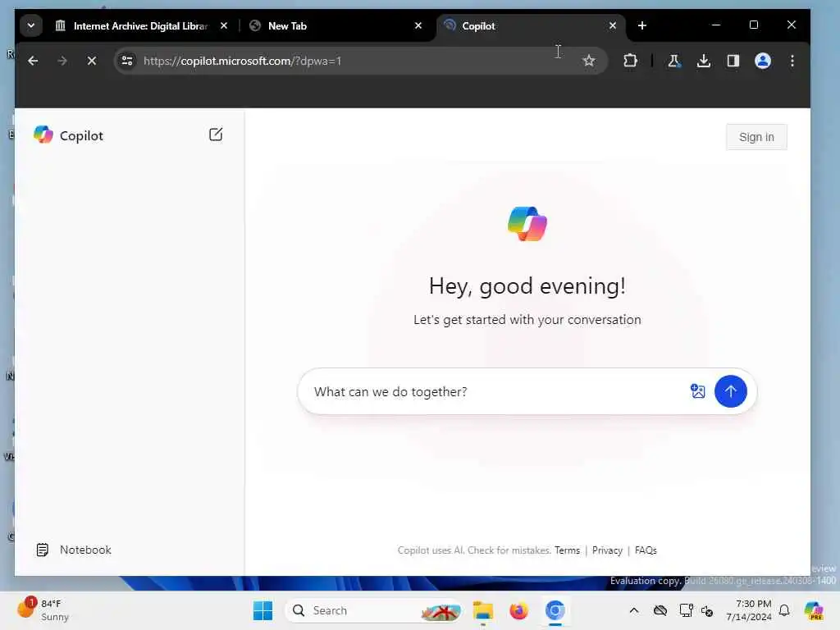This screenshot has width=840, height=630.
Task: Go back with the browser back arrow
Action: (33, 61)
